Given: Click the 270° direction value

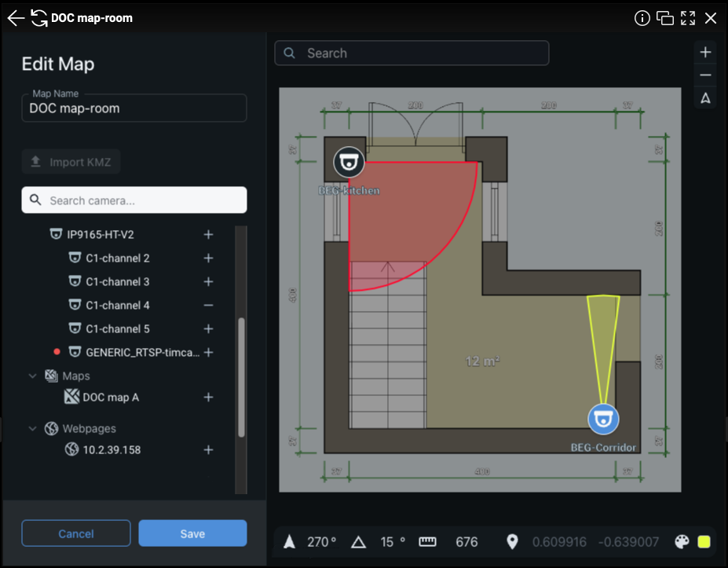Looking at the screenshot, I should click(321, 541).
